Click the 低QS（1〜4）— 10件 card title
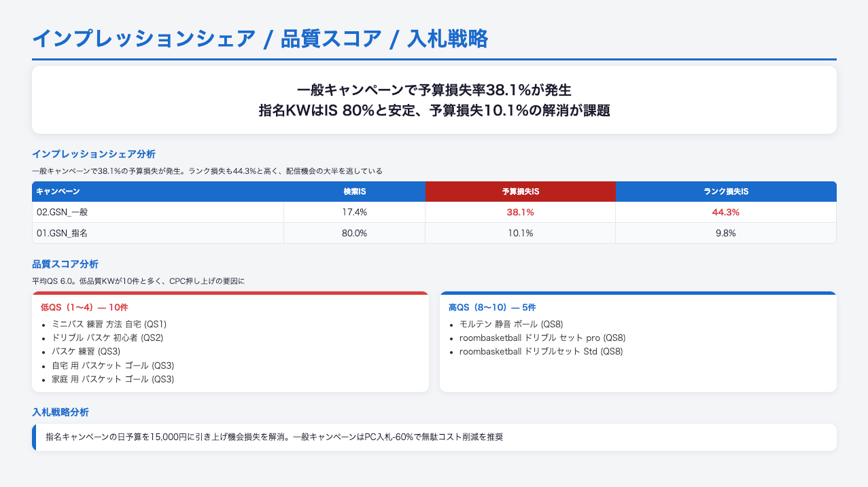The height and width of the screenshot is (487, 868). pos(84,308)
